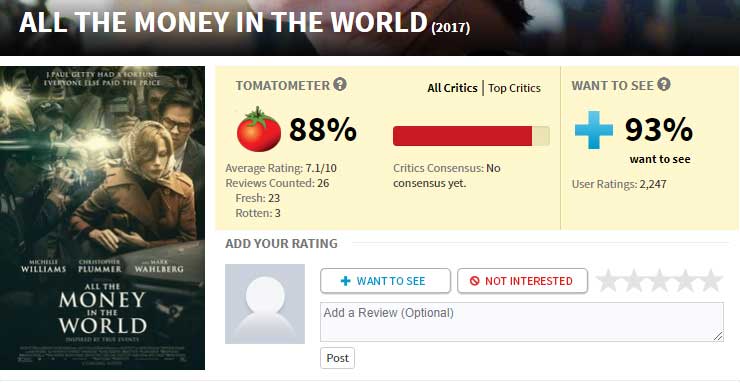This screenshot has width=740, height=383.
Task: Click the Want to See help icon
Action: click(x=664, y=85)
